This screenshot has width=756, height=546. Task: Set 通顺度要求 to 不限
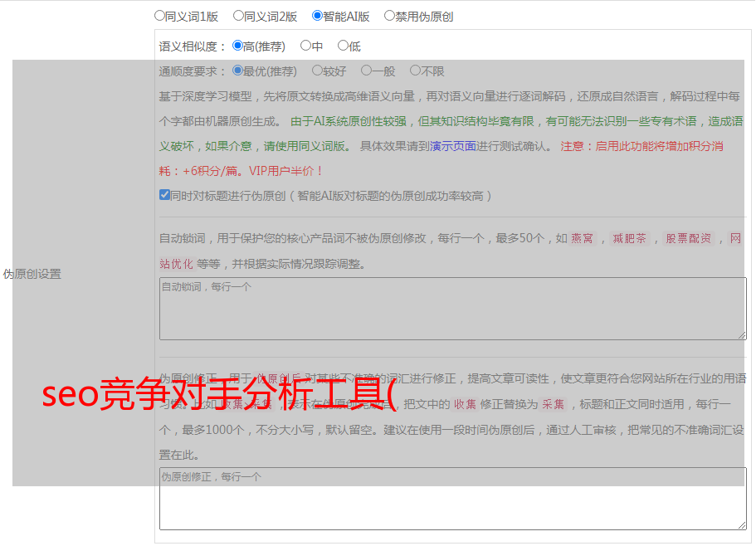(x=415, y=71)
